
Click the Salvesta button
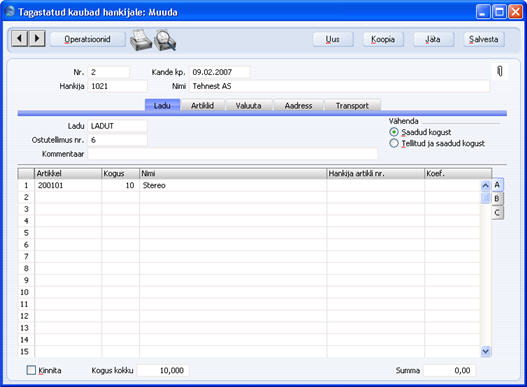pos(484,39)
